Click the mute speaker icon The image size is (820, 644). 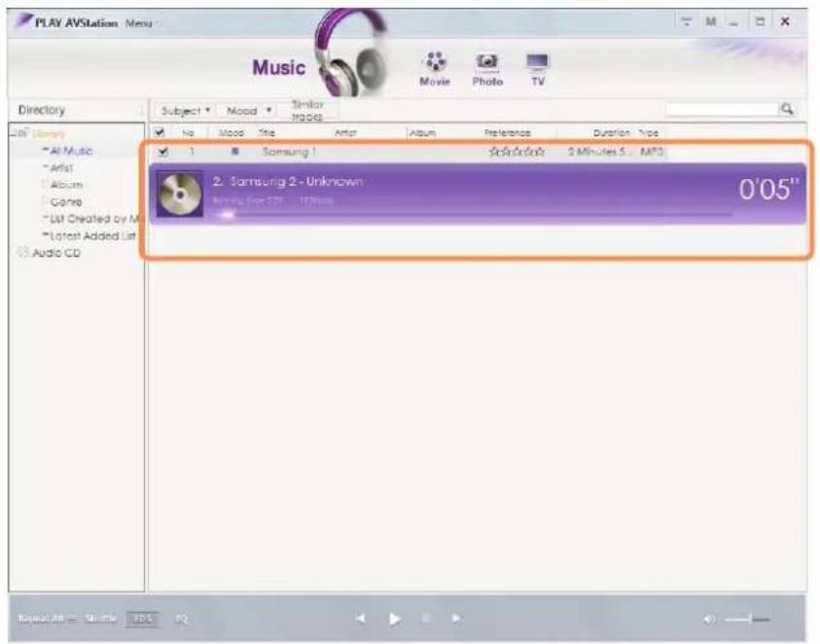(x=709, y=620)
